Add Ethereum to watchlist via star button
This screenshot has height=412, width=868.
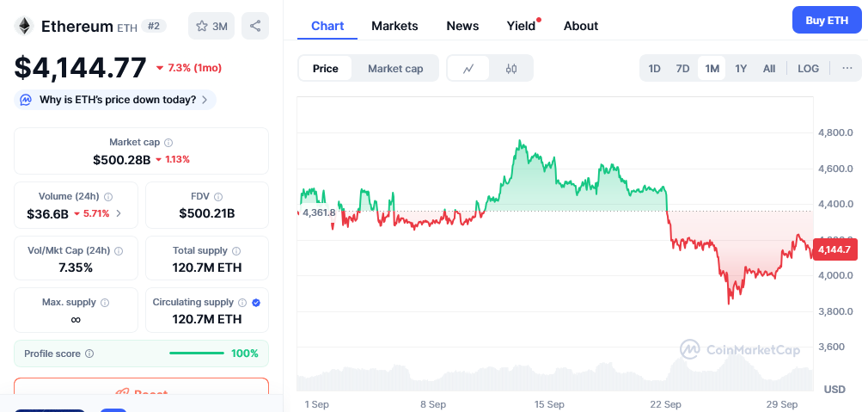coord(211,26)
